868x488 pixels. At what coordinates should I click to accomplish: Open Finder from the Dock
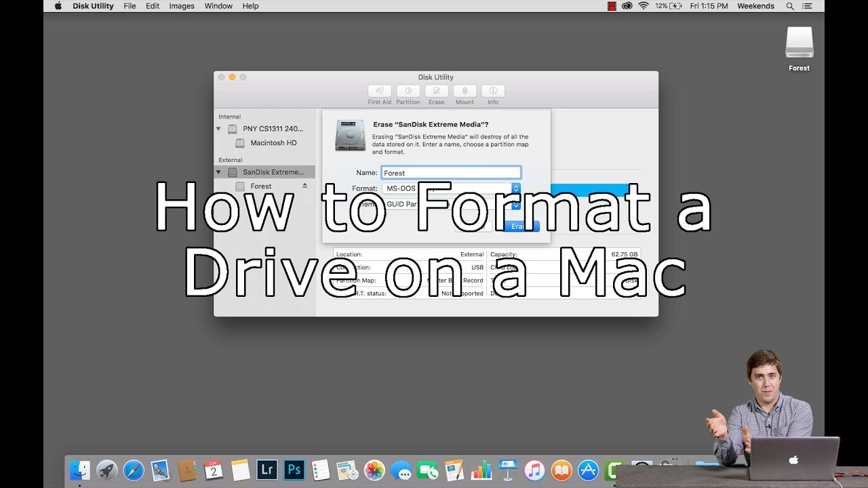[80, 470]
